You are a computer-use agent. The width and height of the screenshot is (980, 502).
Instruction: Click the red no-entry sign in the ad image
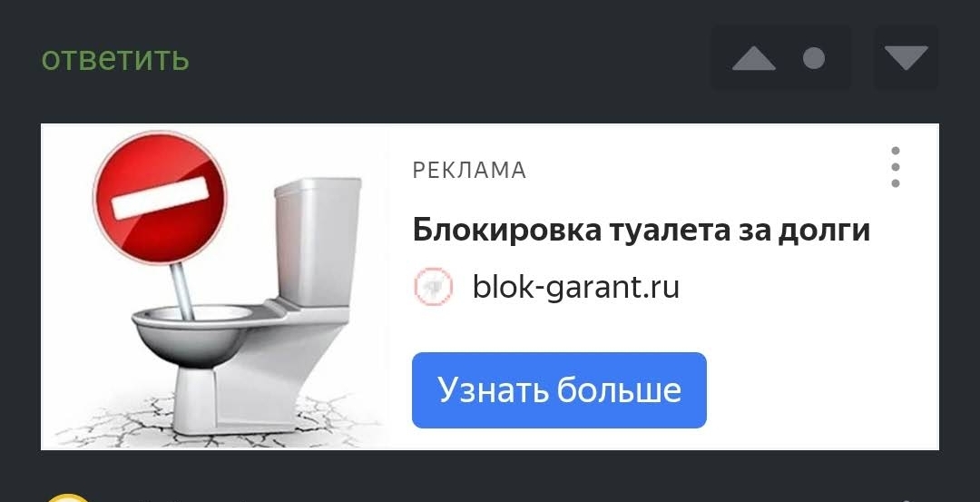tap(160, 197)
